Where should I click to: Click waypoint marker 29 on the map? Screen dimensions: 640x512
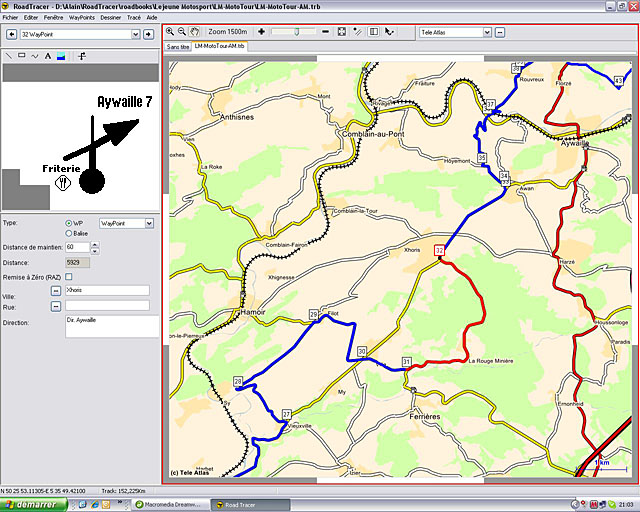(x=313, y=314)
